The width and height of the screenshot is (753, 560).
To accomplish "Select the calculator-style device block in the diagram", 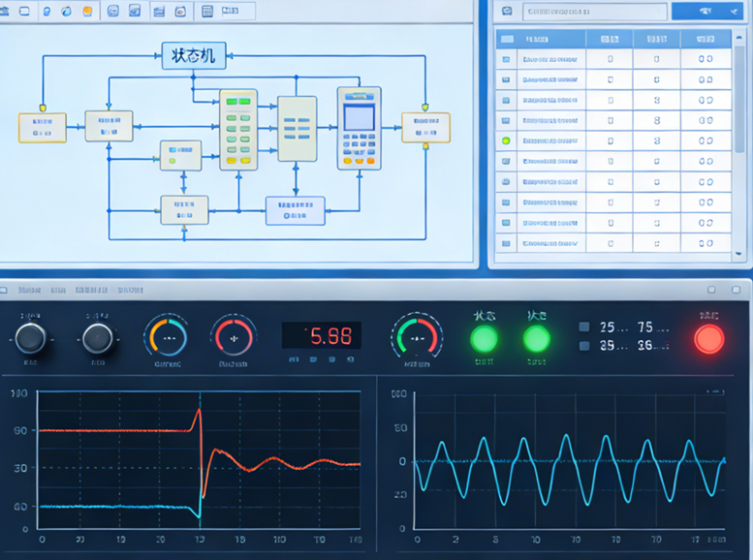I will (x=359, y=128).
